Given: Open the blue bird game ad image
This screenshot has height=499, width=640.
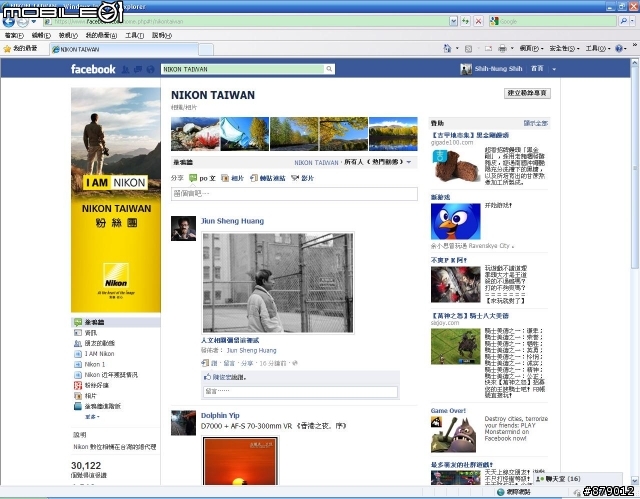Looking at the screenshot, I should (x=456, y=222).
